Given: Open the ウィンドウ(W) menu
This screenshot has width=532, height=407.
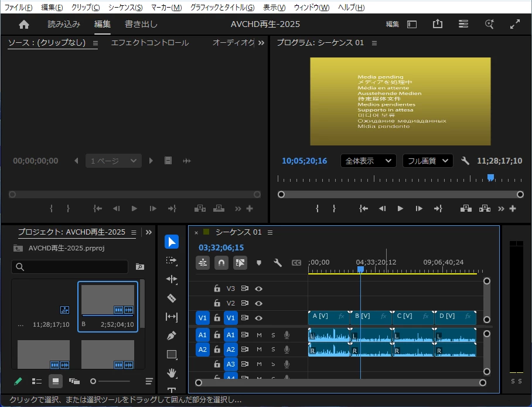Looking at the screenshot, I should click(312, 7).
